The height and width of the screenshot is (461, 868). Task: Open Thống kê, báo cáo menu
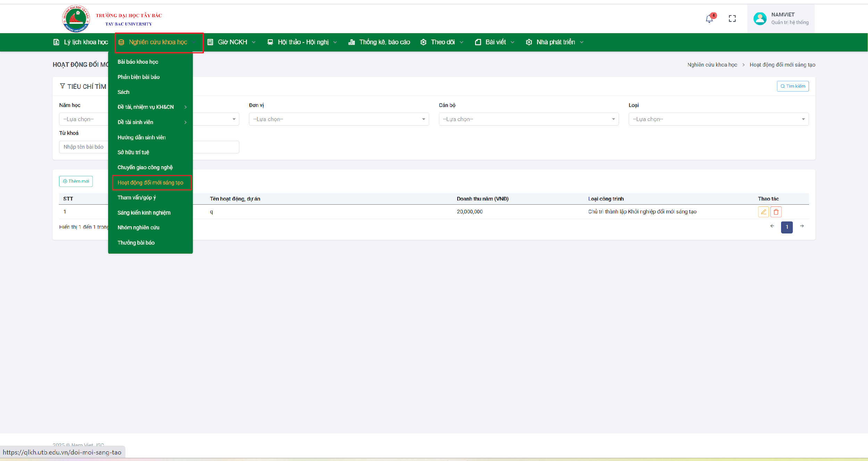[x=379, y=42]
